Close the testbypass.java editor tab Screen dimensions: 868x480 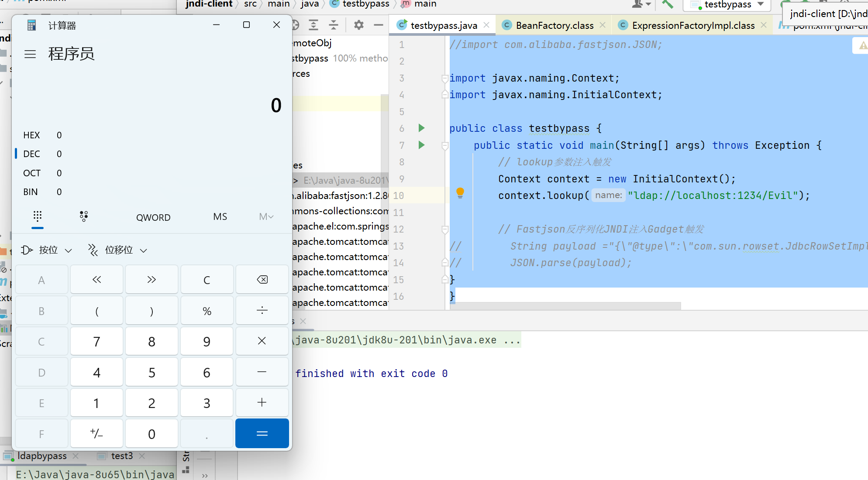[x=486, y=25]
